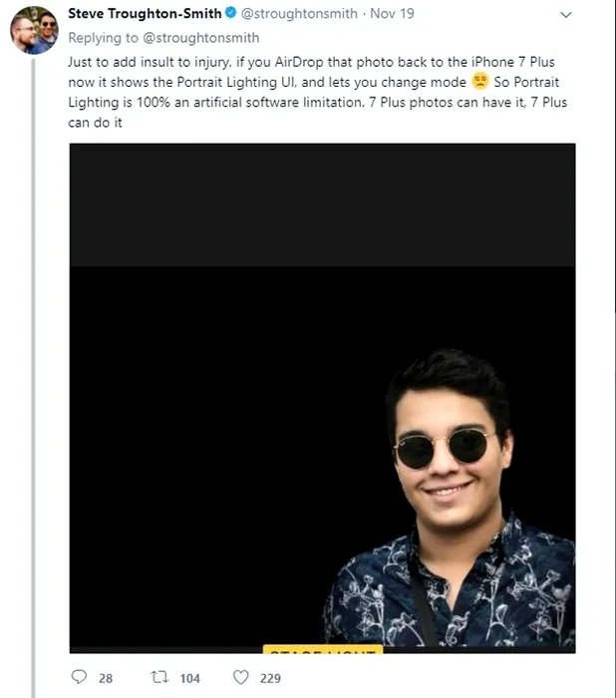Viewport: 616px width, 698px height.
Task: Expand the tweet options chevron
Action: (x=565, y=15)
